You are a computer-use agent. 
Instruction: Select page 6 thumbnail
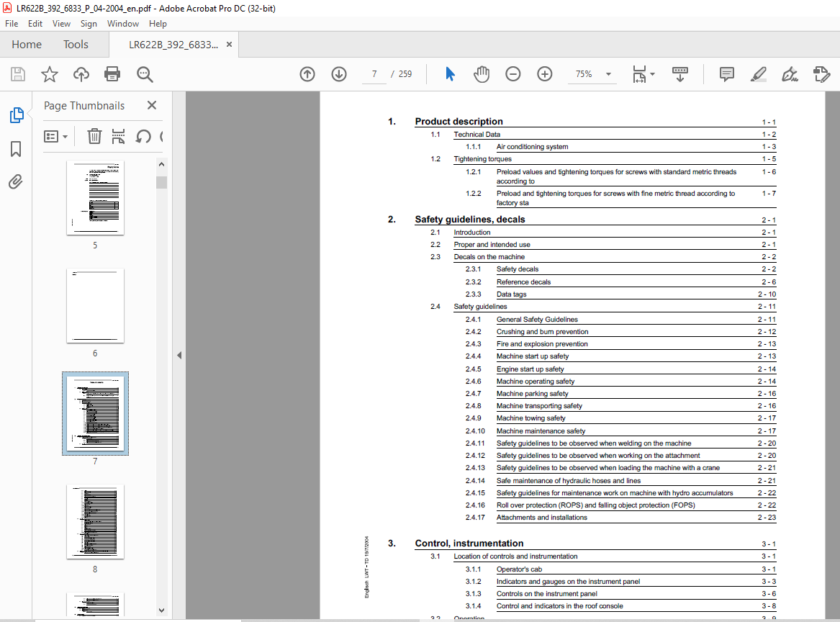coord(95,305)
